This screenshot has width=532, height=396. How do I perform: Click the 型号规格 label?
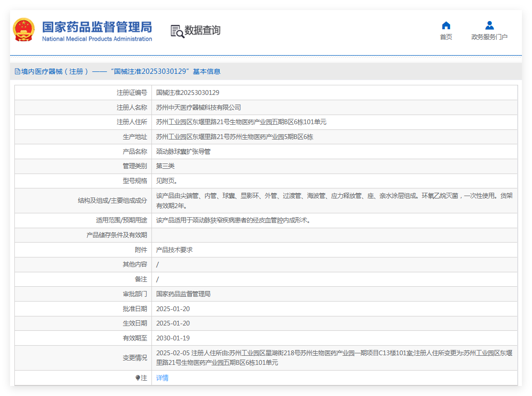coord(135,181)
